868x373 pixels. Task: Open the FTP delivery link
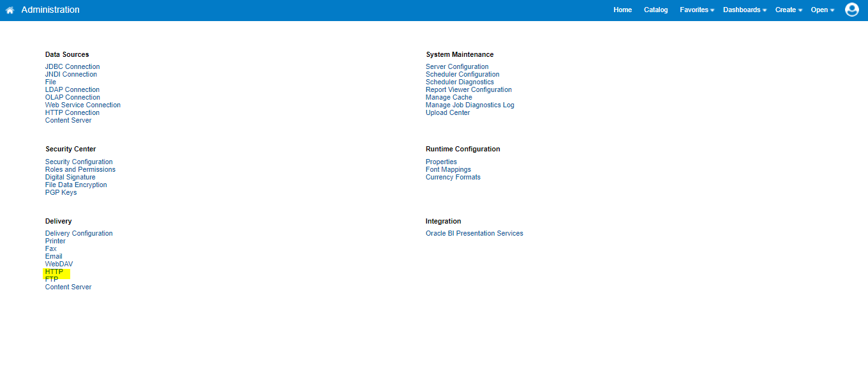(52, 279)
